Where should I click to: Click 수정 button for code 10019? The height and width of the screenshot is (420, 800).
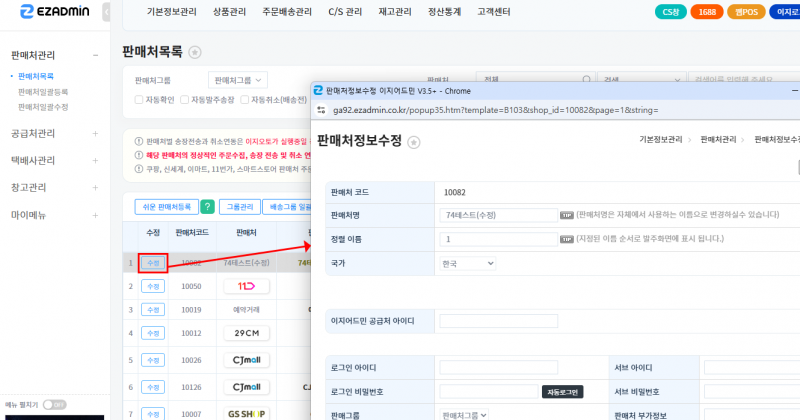(153, 310)
